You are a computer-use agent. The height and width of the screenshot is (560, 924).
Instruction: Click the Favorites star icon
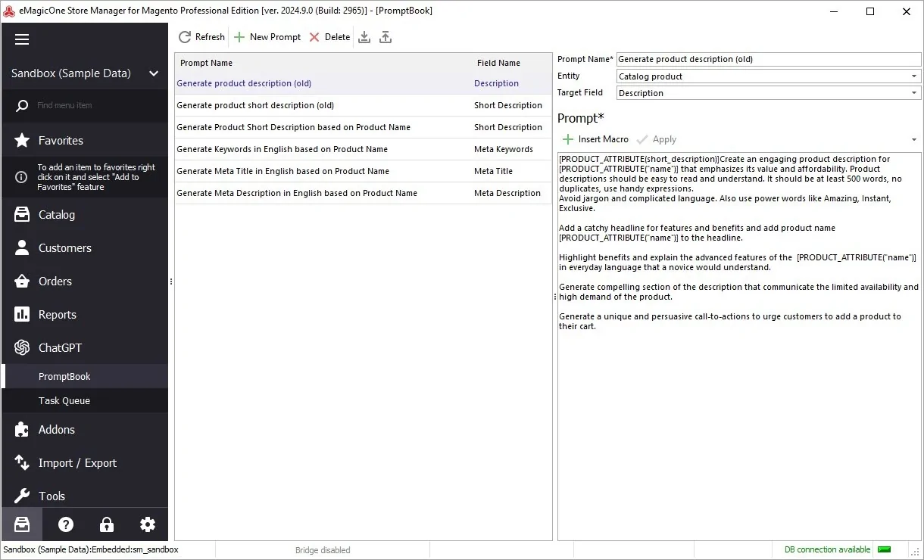point(22,141)
